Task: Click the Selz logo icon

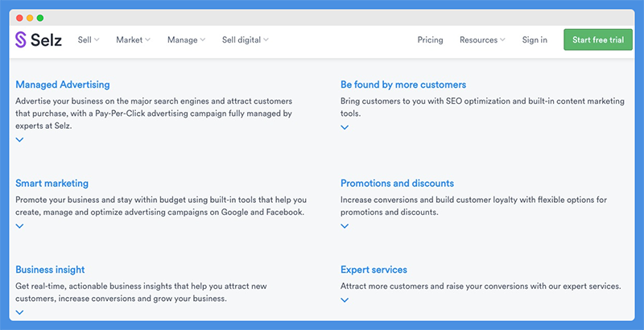Action: 21,39
